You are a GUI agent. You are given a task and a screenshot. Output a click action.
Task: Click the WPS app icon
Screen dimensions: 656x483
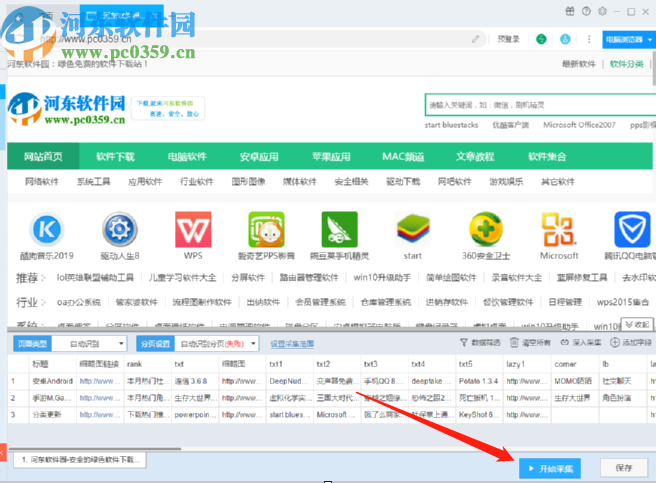(193, 229)
